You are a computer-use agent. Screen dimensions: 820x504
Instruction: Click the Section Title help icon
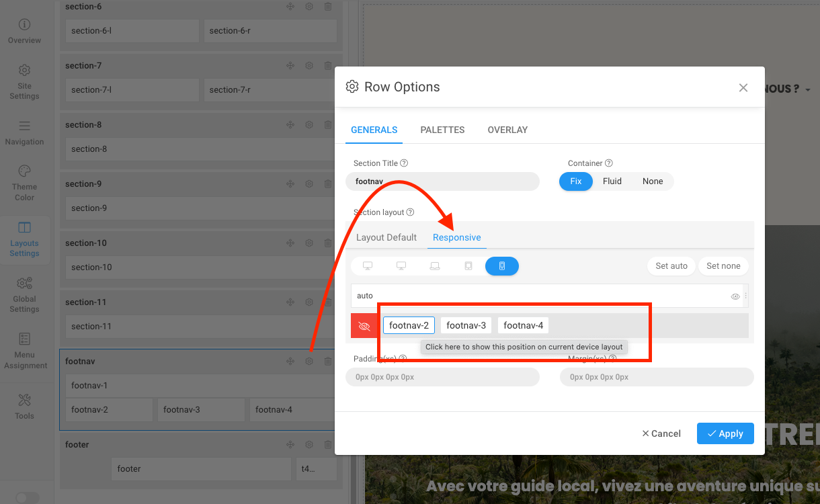tap(404, 163)
